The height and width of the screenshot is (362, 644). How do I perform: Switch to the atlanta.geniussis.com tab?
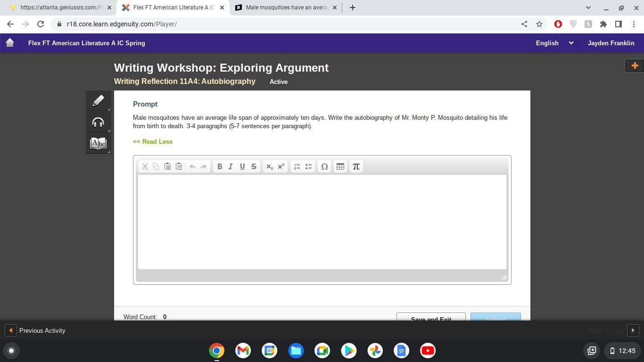coord(61,8)
